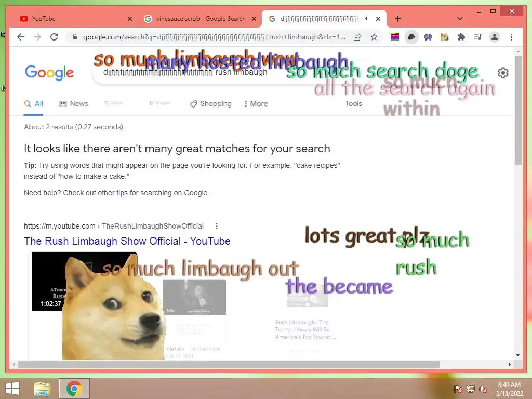The height and width of the screenshot is (399, 532).
Task: Close the active djfjfj search tab
Action: 378,19
